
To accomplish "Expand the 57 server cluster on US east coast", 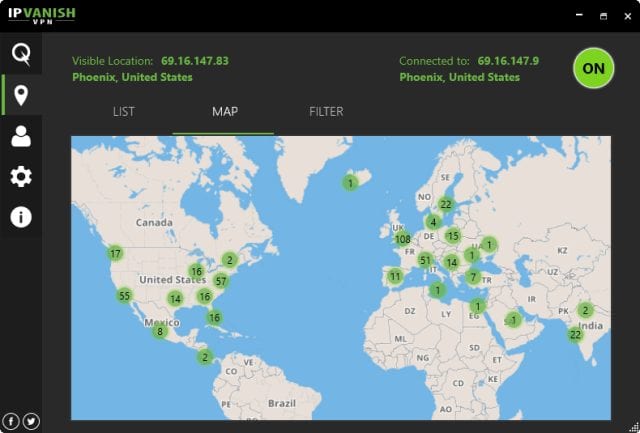I will [221, 281].
